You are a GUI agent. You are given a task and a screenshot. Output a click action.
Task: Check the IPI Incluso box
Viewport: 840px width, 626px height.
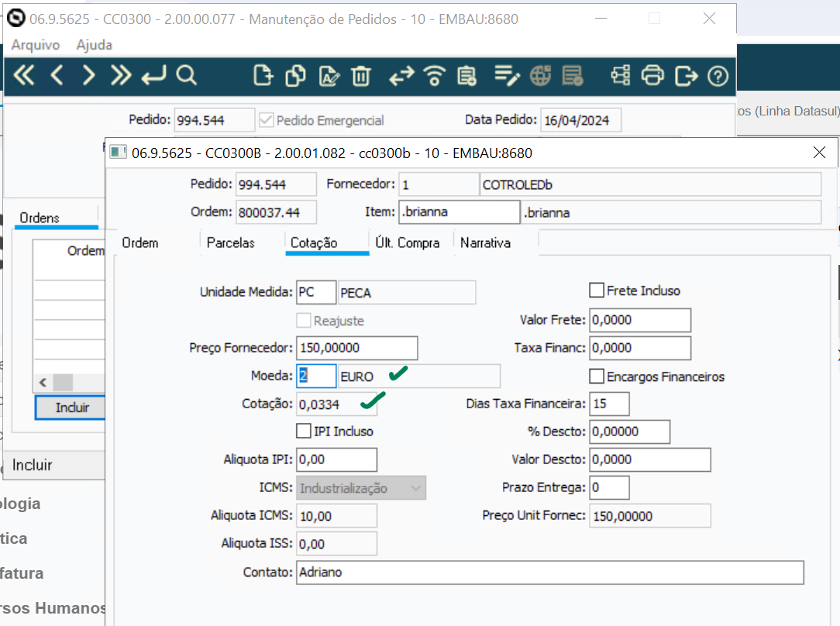pos(304,431)
